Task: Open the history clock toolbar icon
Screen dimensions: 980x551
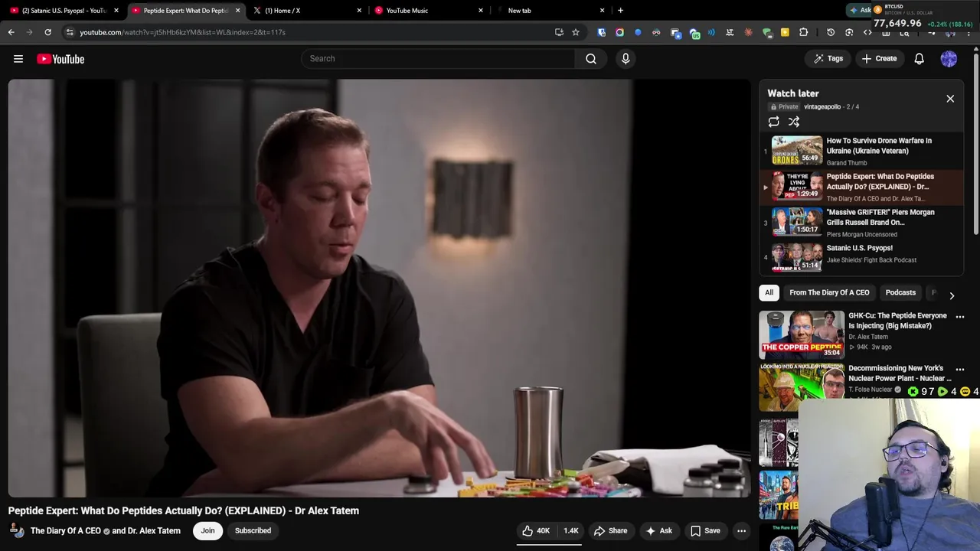Action: coord(831,32)
